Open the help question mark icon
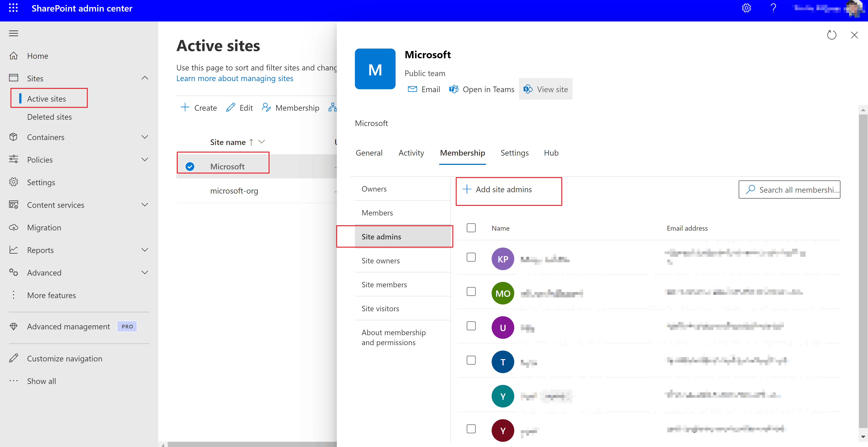The width and height of the screenshot is (868, 447). point(773,8)
